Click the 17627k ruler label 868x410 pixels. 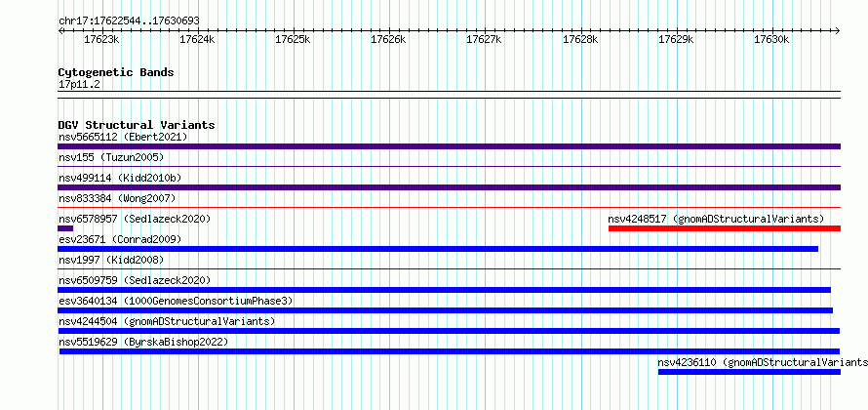(x=484, y=39)
